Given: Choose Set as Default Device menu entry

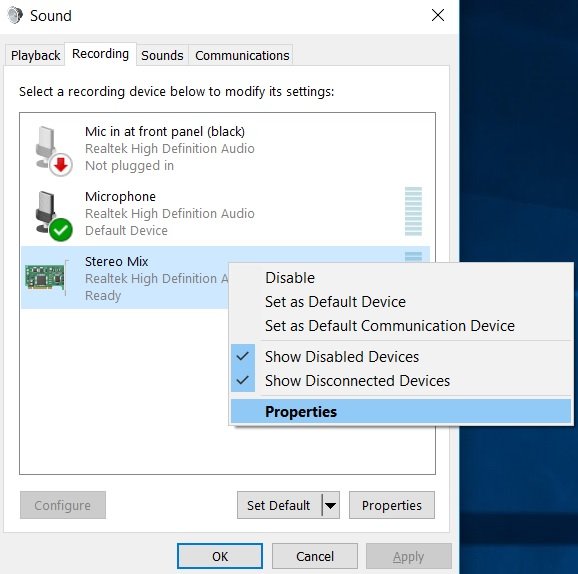Looking at the screenshot, I should click(x=401, y=302).
